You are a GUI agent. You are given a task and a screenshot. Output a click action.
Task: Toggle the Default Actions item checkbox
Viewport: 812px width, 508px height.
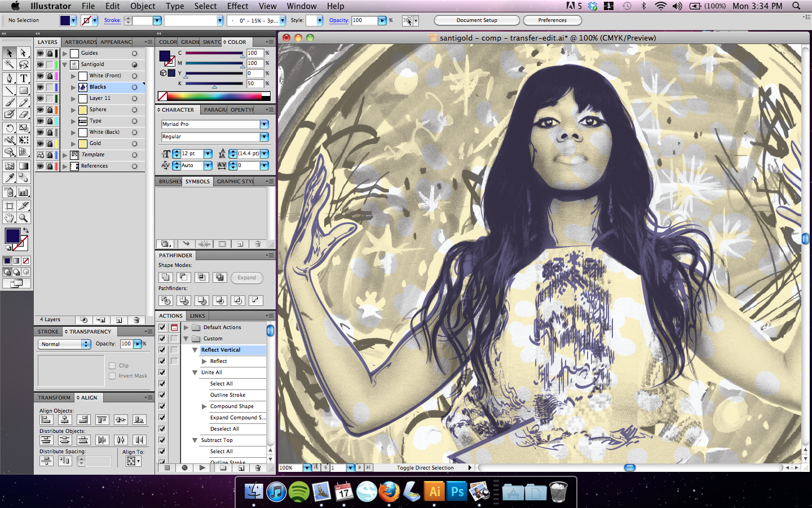162,327
